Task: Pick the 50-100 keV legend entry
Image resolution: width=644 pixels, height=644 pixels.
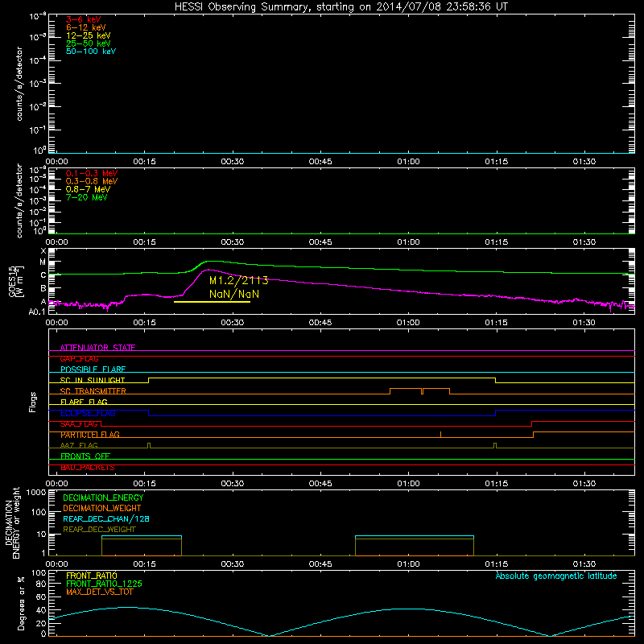Action: [x=91, y=52]
